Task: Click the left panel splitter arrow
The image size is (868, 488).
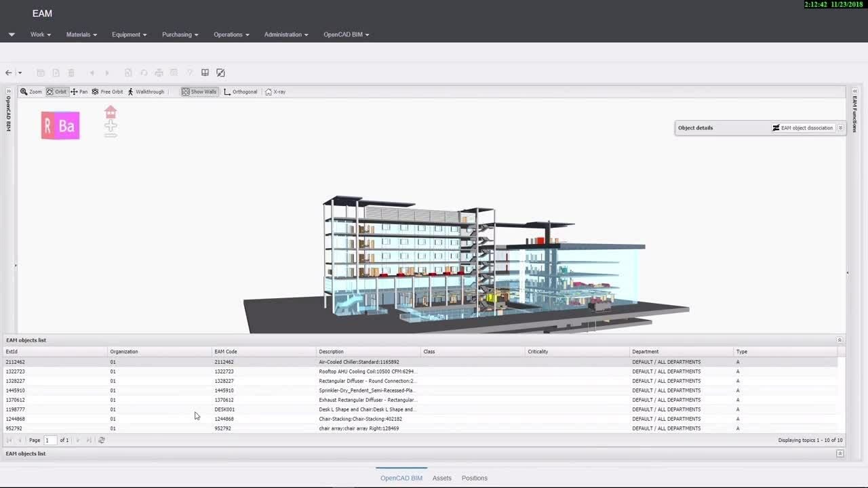Action: pos(16,265)
